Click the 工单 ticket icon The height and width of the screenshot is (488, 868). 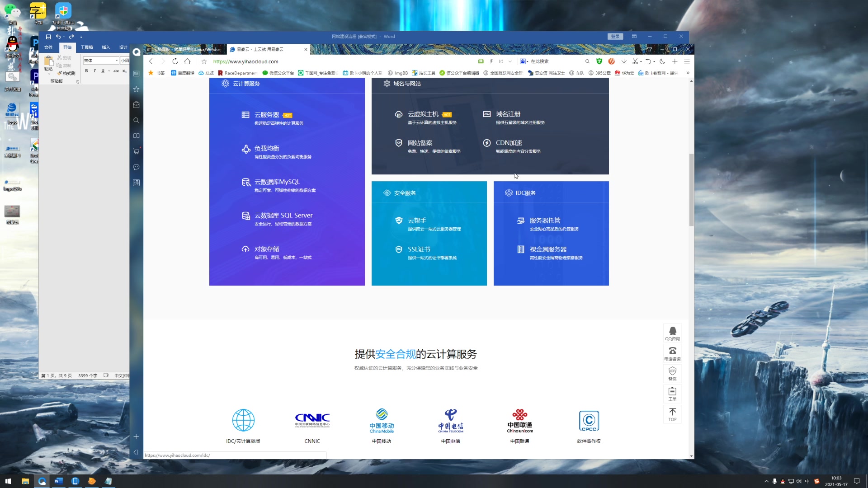(x=672, y=394)
